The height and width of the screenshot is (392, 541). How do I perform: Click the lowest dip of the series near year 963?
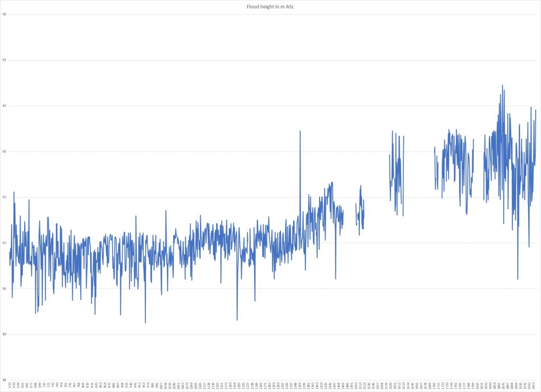click(x=145, y=322)
